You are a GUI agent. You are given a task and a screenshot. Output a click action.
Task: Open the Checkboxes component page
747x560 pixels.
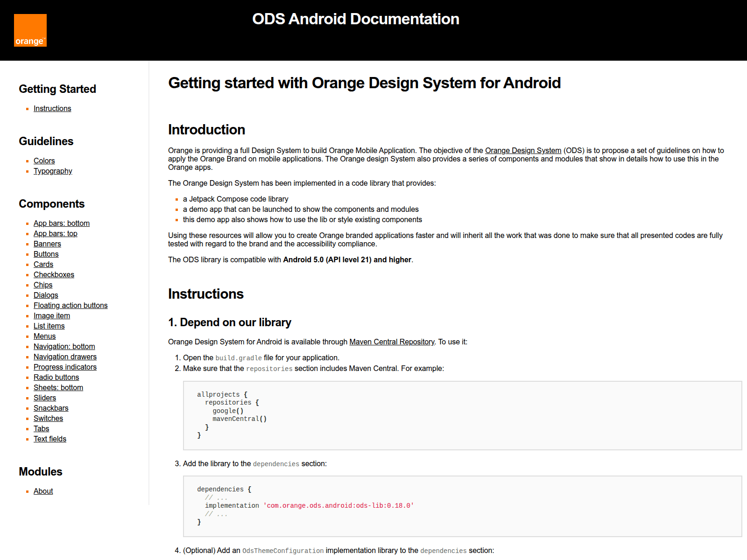click(54, 274)
